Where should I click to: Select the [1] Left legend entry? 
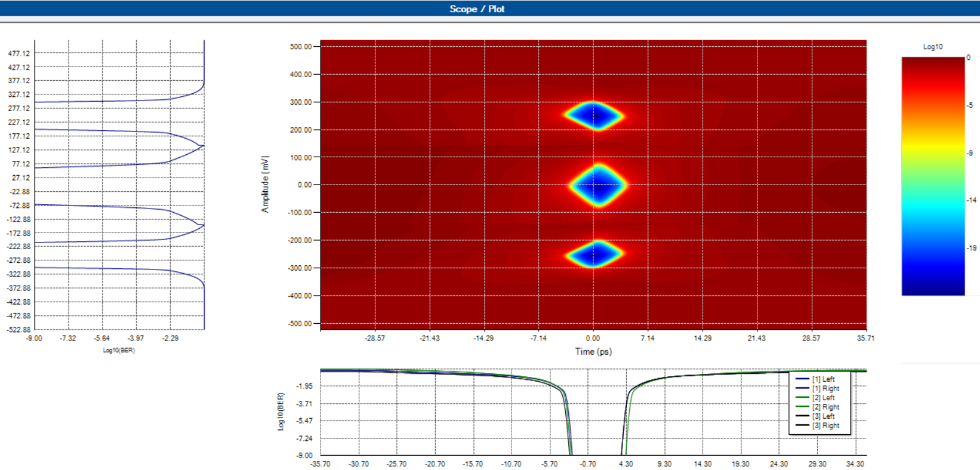(x=823, y=379)
